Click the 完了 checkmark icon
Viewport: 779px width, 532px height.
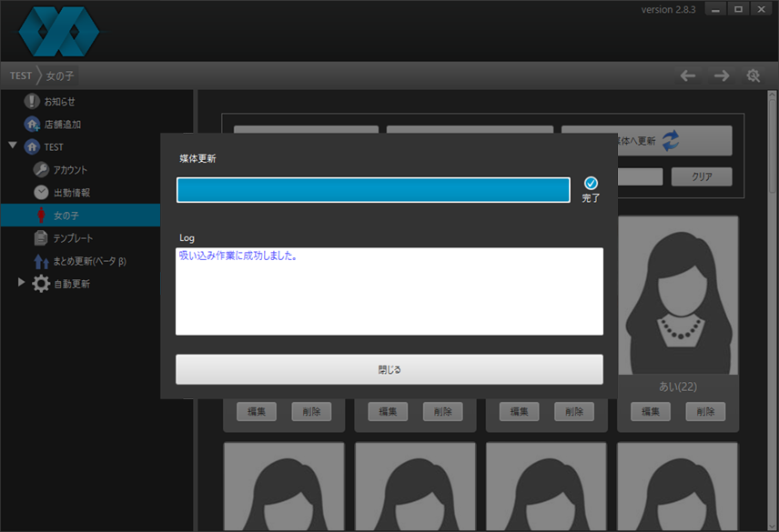tap(591, 183)
